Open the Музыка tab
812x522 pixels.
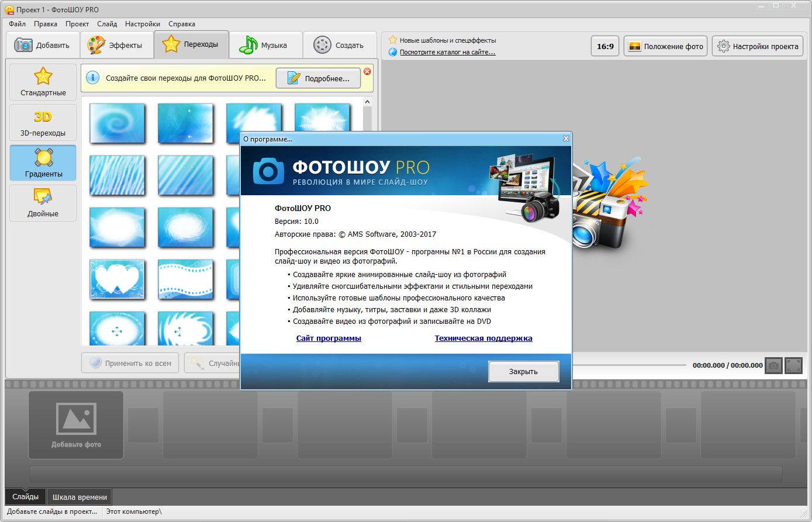coord(266,45)
